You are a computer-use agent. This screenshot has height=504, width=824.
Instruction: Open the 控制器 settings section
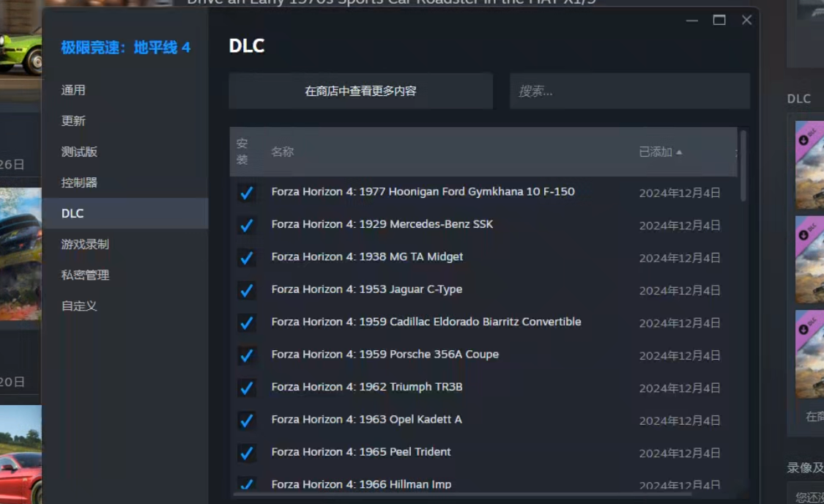click(x=79, y=182)
